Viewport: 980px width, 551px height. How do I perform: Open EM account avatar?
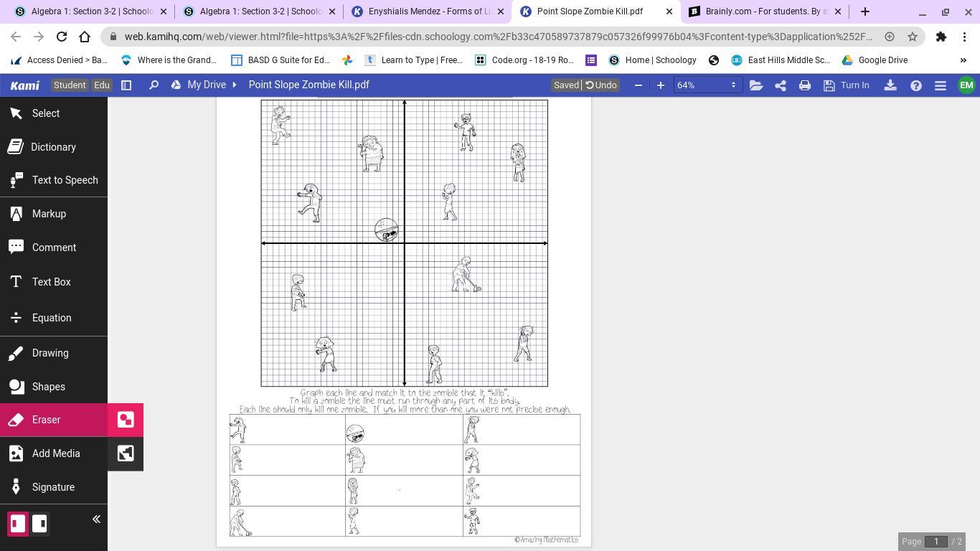click(966, 85)
